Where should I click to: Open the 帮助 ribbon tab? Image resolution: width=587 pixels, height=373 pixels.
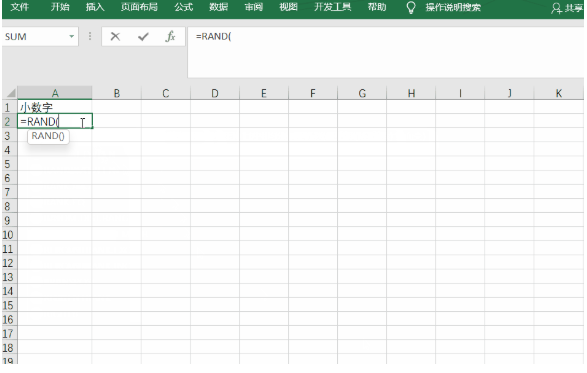(x=377, y=7)
